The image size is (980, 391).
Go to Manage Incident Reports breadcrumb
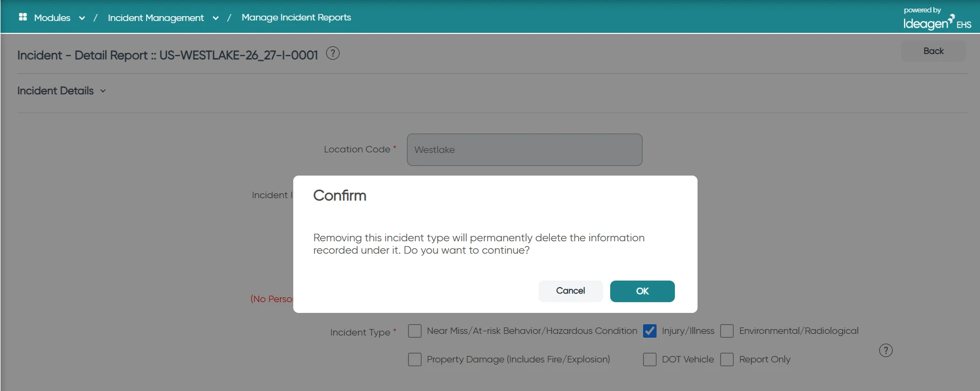[296, 17]
